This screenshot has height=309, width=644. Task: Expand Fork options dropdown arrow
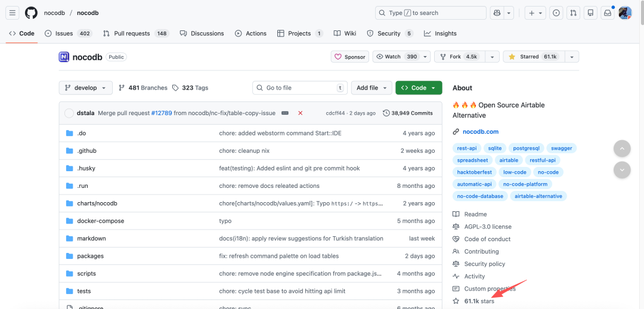pyautogui.click(x=493, y=57)
